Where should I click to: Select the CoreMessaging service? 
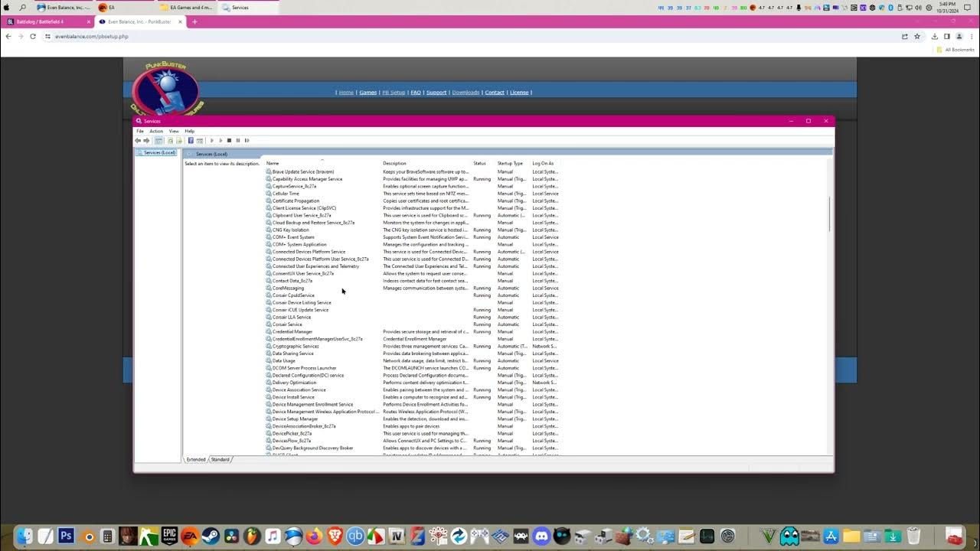(413, 289)
